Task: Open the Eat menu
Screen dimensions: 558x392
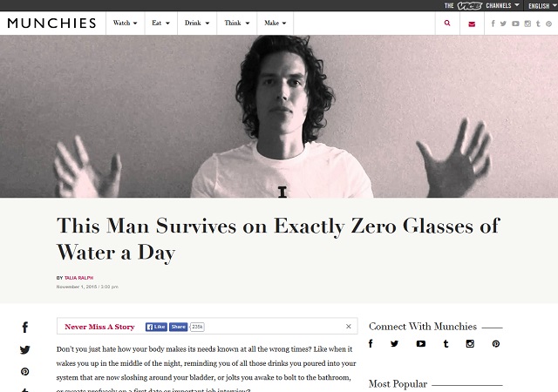Action: (160, 23)
